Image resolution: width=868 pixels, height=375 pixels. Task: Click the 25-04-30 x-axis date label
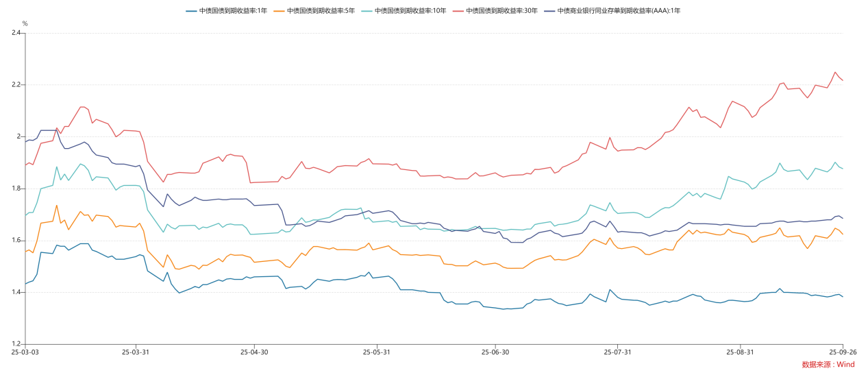pos(253,352)
